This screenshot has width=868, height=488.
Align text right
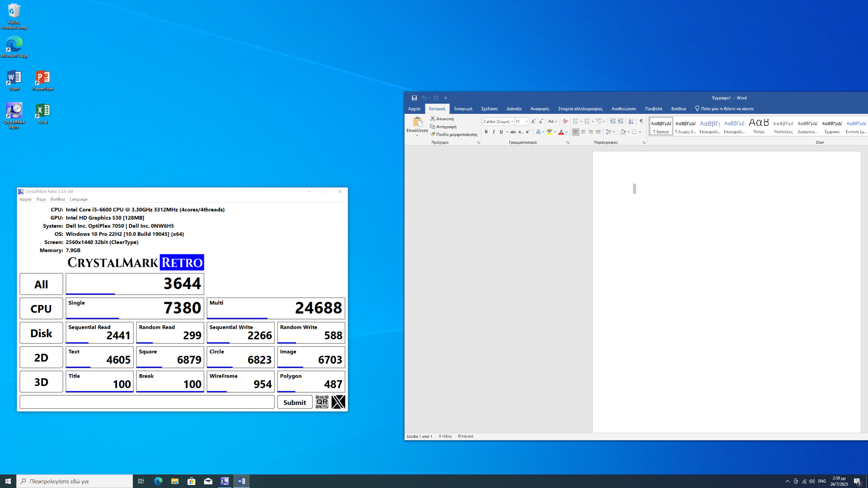591,132
